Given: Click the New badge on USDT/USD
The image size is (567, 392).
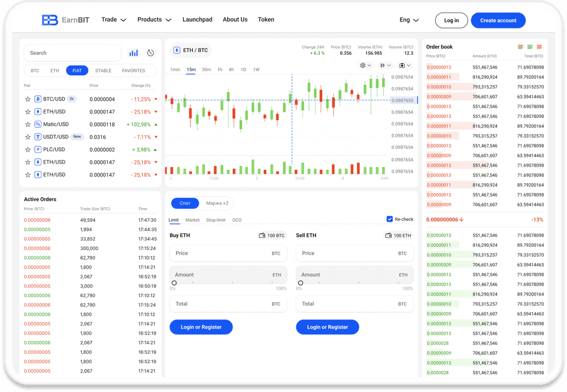Looking at the screenshot, I should coord(77,137).
